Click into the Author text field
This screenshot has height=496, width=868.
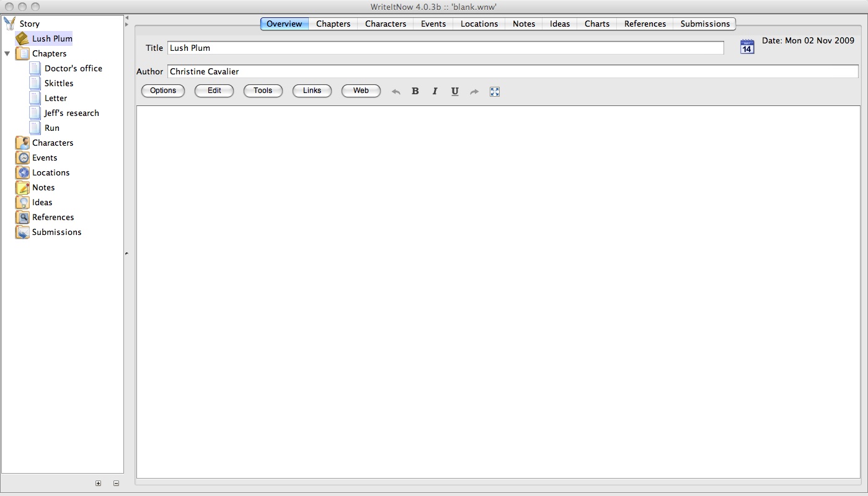[512, 71]
